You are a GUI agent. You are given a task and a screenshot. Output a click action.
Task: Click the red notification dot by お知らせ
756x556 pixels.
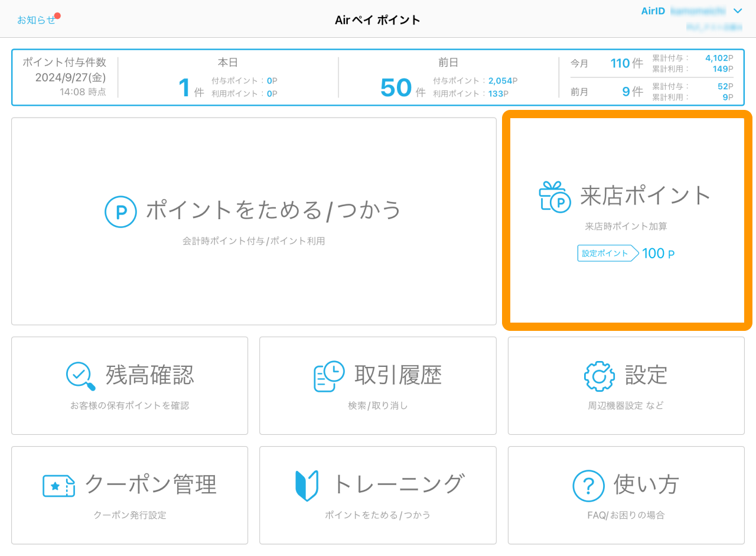pos(58,15)
